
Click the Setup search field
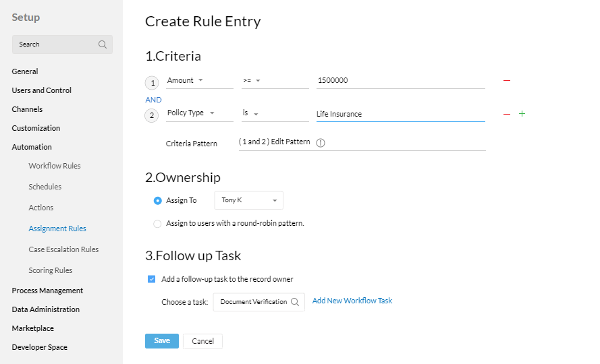62,44
